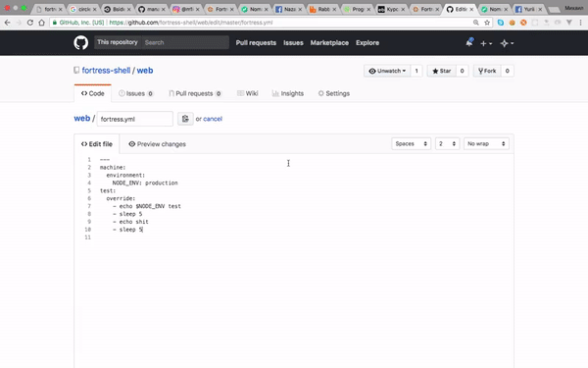View the watchers count 1
588x368 pixels.
click(416, 71)
